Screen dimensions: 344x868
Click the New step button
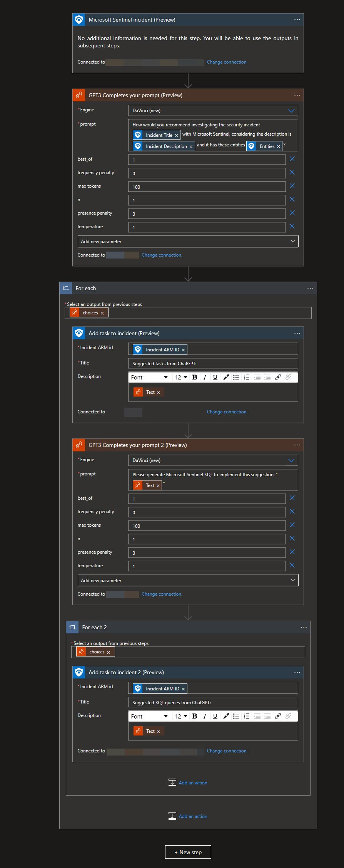pos(188,852)
